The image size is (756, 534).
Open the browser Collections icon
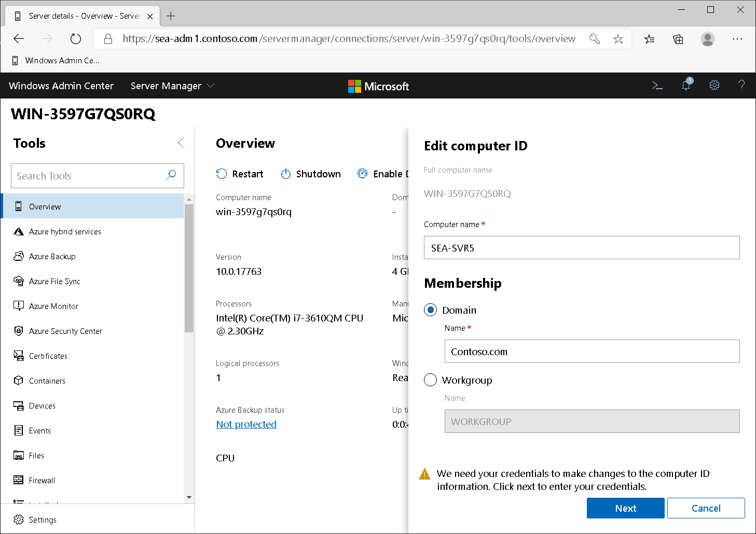click(x=678, y=39)
